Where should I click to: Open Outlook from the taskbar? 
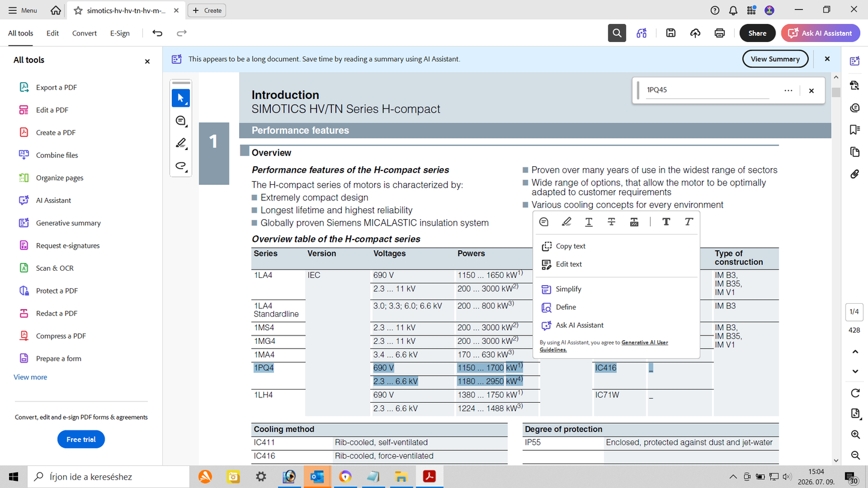pos(317,477)
